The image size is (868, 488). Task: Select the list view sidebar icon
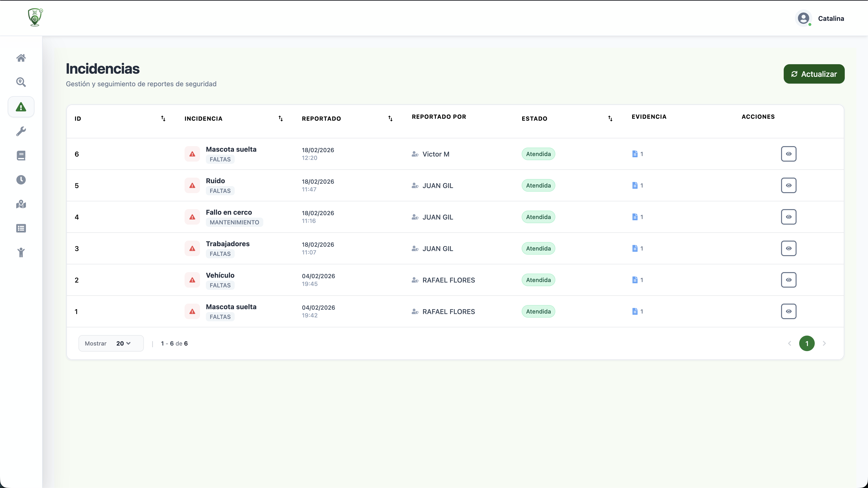click(21, 228)
